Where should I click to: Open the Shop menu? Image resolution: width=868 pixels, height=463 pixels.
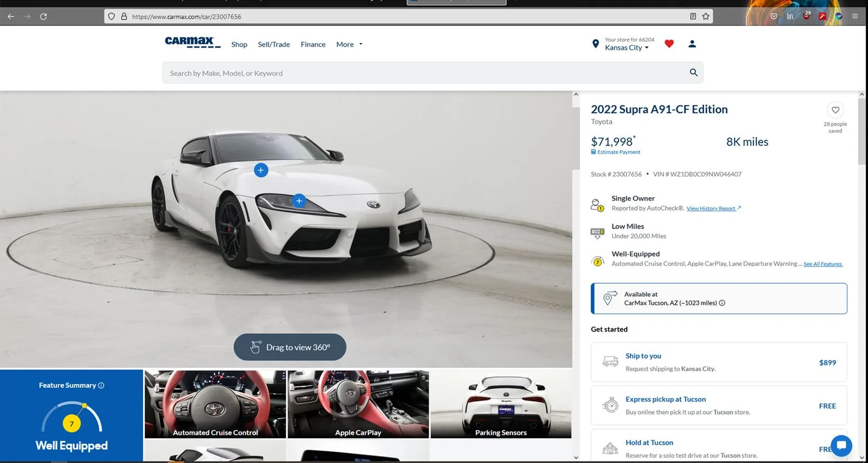point(239,44)
